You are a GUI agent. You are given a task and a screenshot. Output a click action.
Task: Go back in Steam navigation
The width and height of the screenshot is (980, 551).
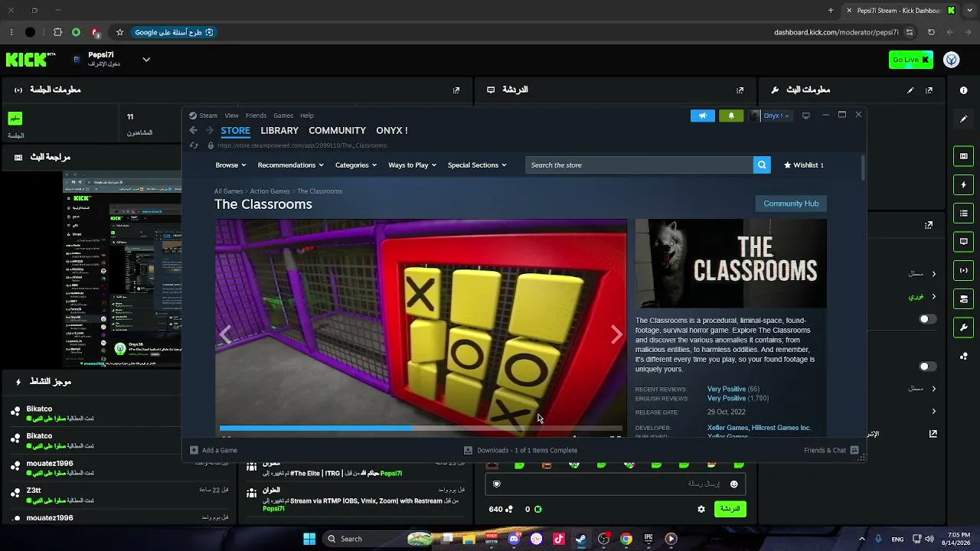pyautogui.click(x=194, y=131)
